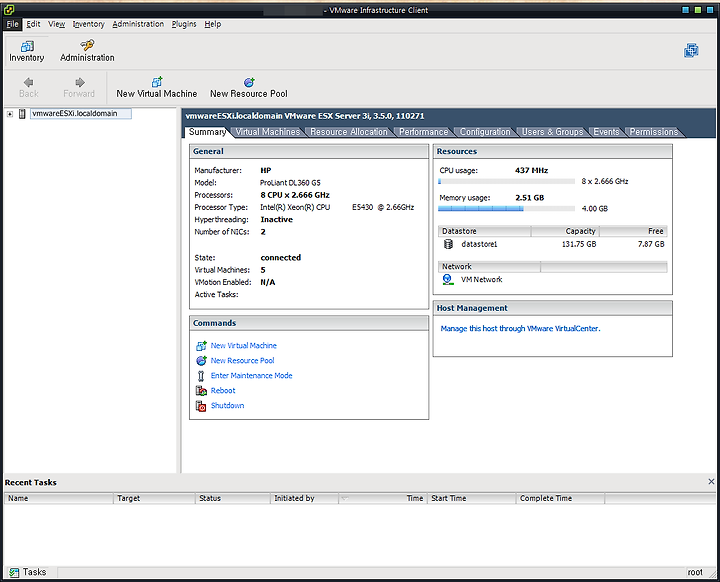Open the Inventory menu
Image resolution: width=720 pixels, height=582 pixels.
pos(88,24)
